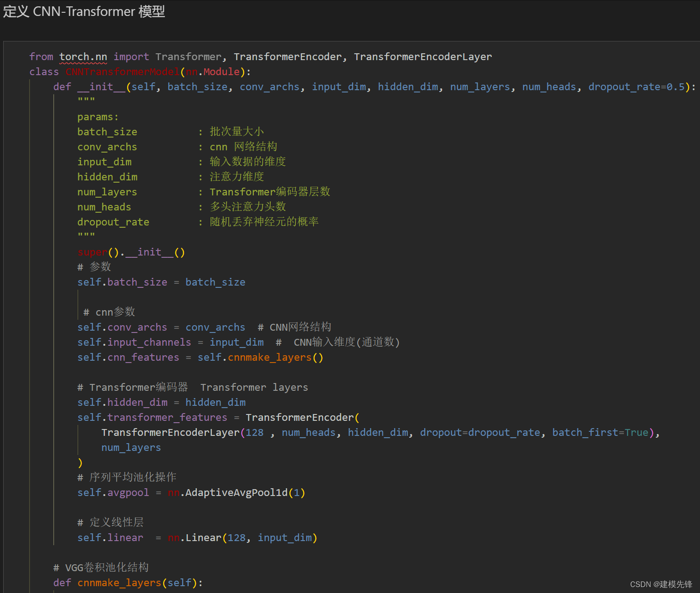Click num_layers argument below TransformerEncoderLayer call
This screenshot has width=700, height=593.
click(131, 448)
